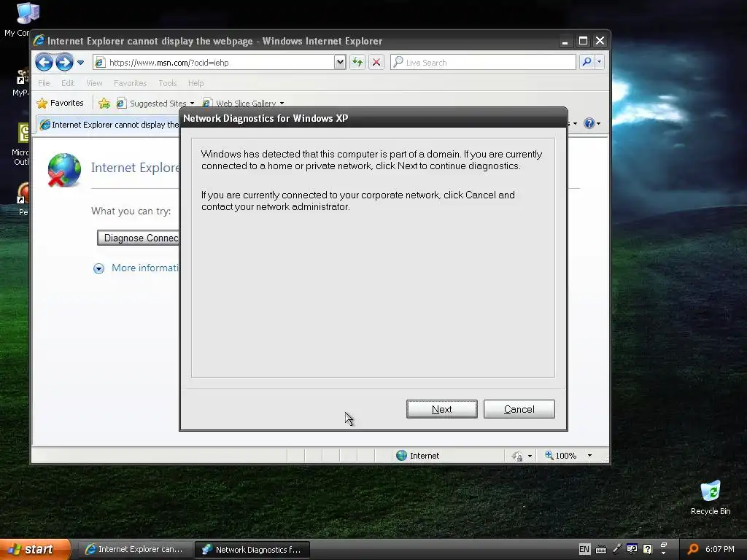Open the Edit menu

(68, 83)
